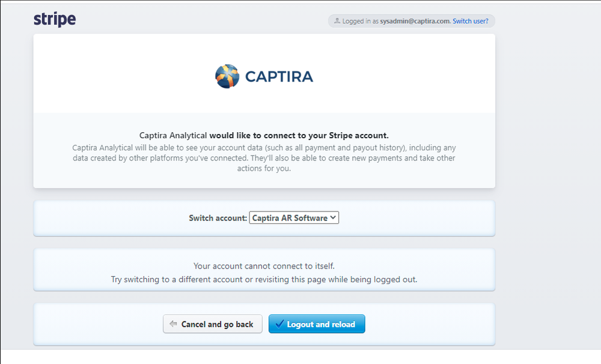
Task: Click Logout and reload button
Action: point(317,324)
